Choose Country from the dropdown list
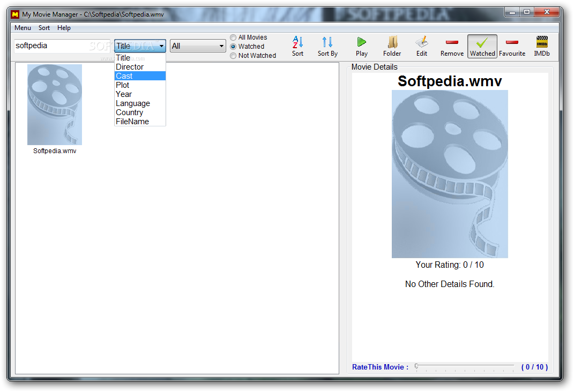The image size is (574, 392). [140, 112]
